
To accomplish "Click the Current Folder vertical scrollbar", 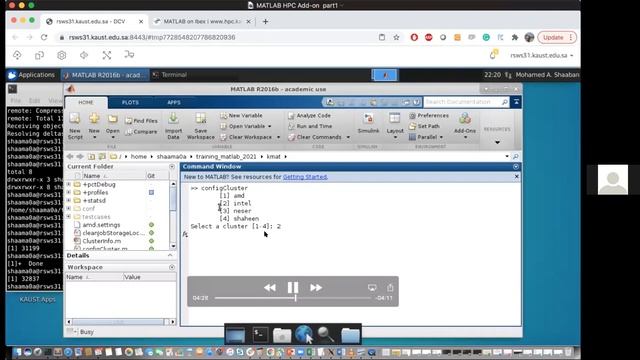I will click(x=173, y=215).
